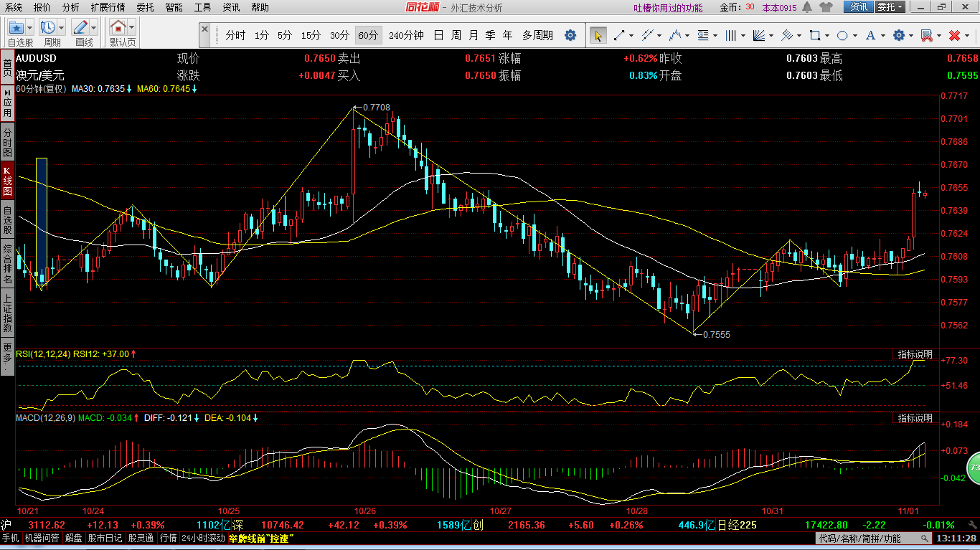Switch to 30分 period
The image size is (980, 550).
(x=339, y=35)
